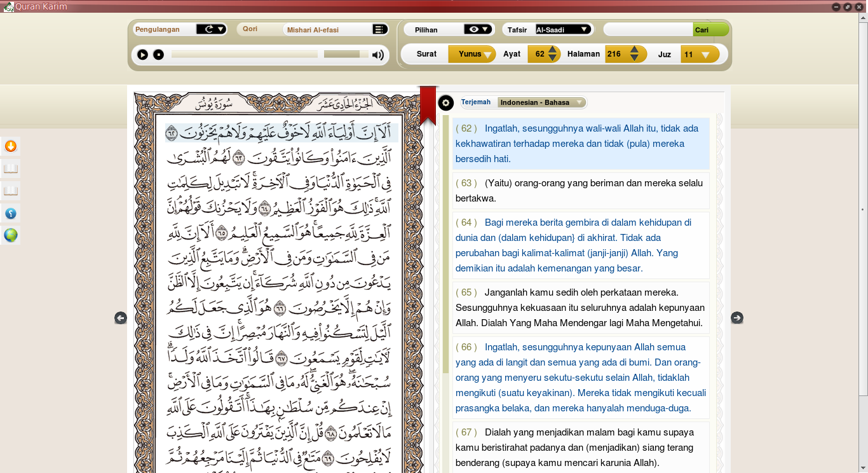Open the Qori reciter list icon
The height and width of the screenshot is (473, 868).
[x=380, y=29]
